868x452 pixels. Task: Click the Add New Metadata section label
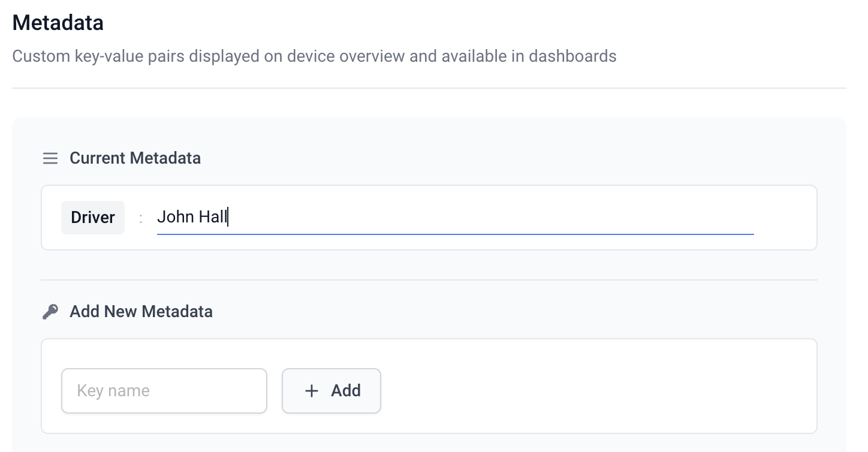tap(141, 312)
